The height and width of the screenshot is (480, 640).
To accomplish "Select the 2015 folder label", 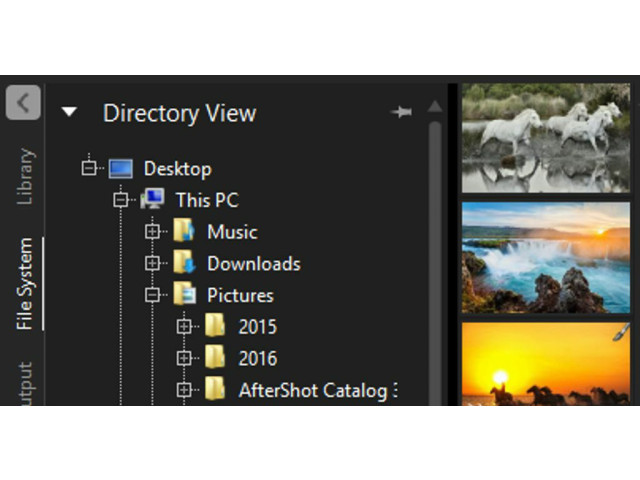I will coord(258,327).
